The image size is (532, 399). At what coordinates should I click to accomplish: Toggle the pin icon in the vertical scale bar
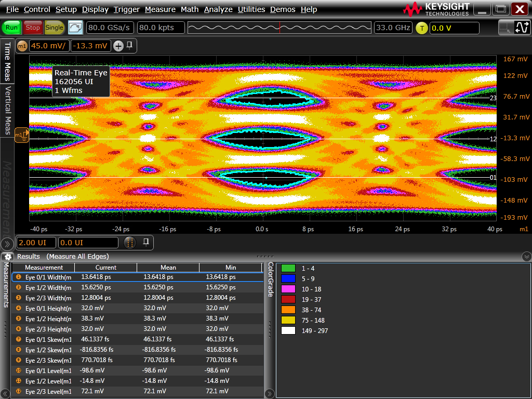130,46
